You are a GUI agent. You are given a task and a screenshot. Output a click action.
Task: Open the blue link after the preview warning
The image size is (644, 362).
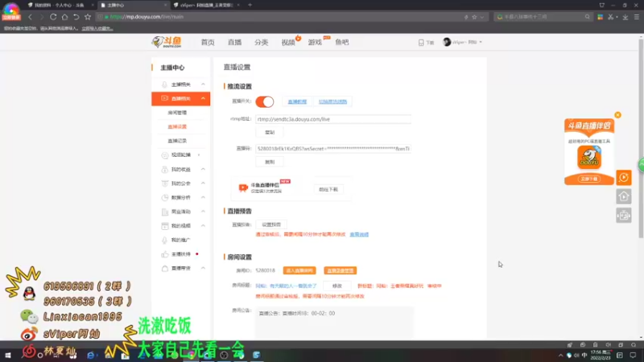pos(359,234)
